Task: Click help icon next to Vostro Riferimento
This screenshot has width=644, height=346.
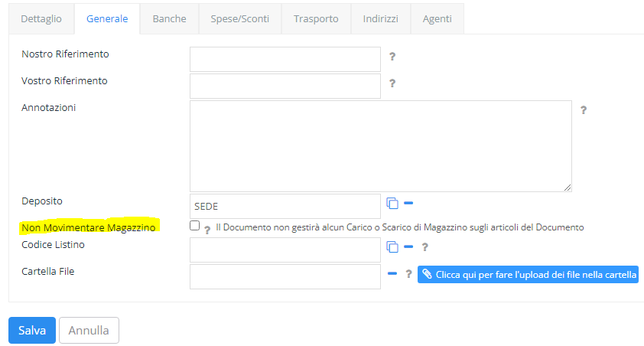Action: pos(392,83)
